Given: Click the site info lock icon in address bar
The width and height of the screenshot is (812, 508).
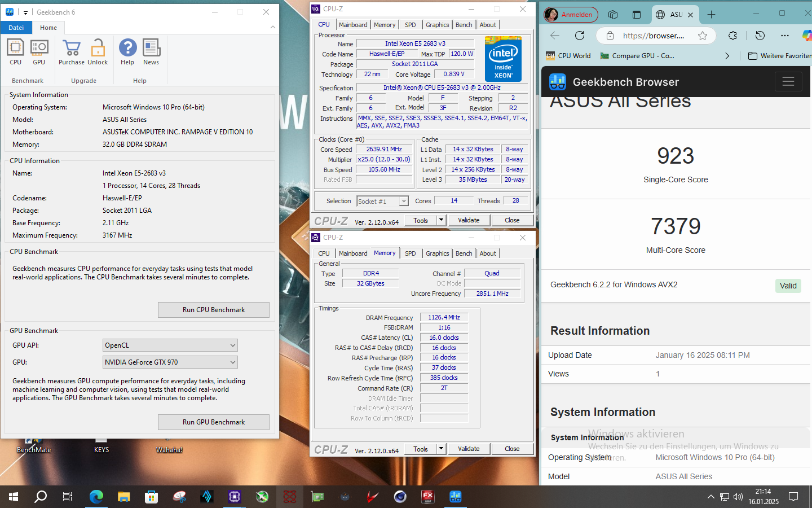Looking at the screenshot, I should pyautogui.click(x=610, y=36).
